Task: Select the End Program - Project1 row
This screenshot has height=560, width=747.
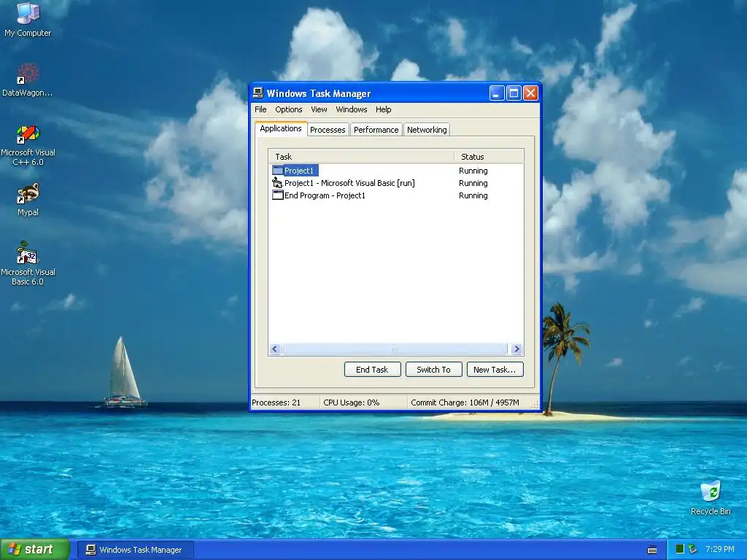Action: [396, 195]
